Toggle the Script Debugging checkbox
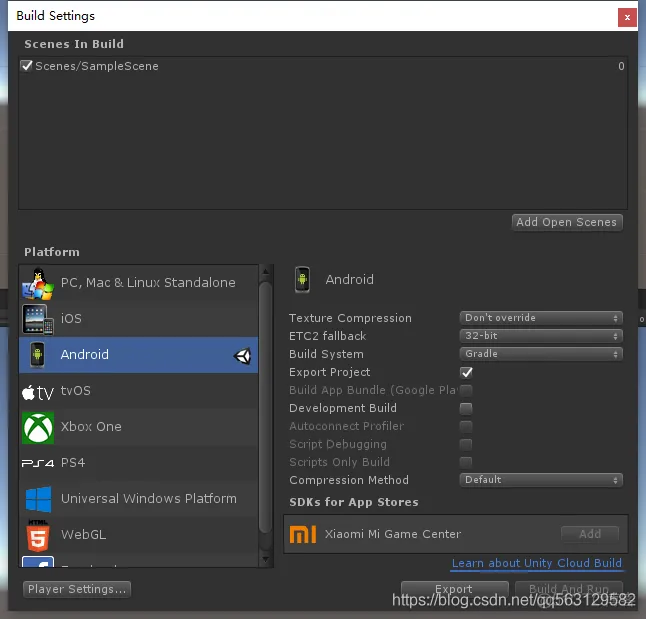The image size is (646, 619). (466, 444)
